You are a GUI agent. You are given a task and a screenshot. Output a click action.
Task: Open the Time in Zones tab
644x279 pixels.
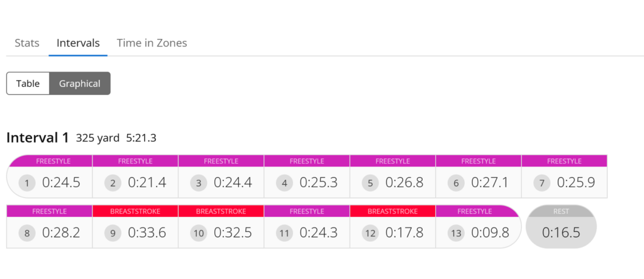(152, 43)
